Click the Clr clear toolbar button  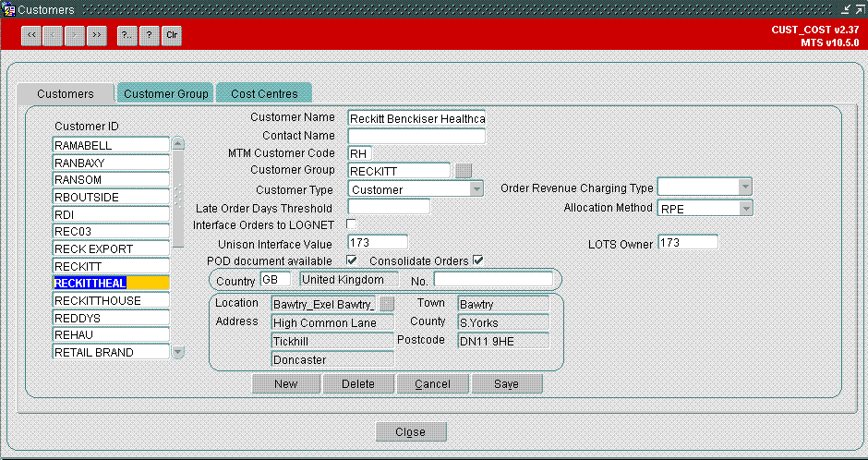coord(172,35)
